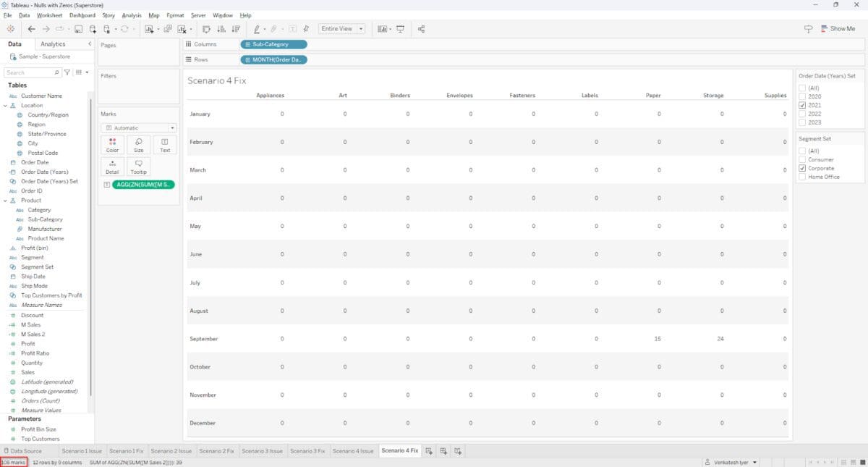
Task: Open the Analysis menu
Action: click(132, 15)
